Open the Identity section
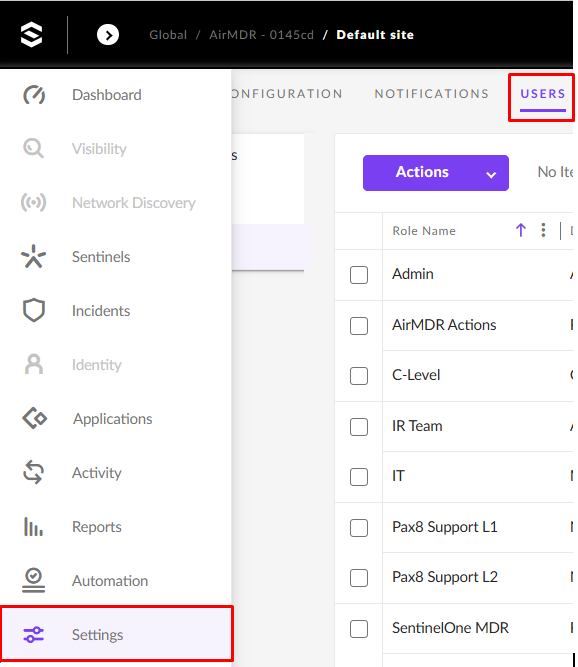Viewport: 578px width, 667px height. [x=97, y=365]
